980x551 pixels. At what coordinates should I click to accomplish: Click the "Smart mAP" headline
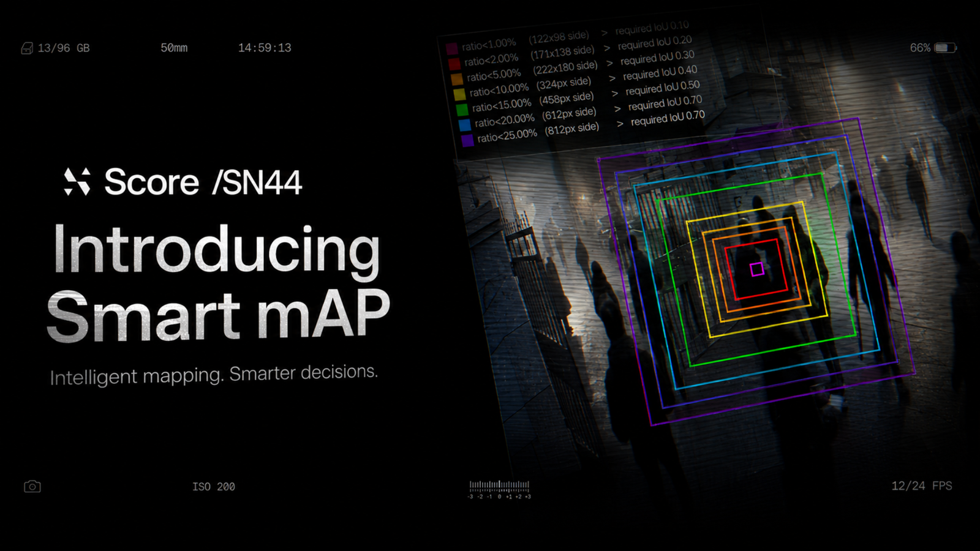pyautogui.click(x=219, y=317)
